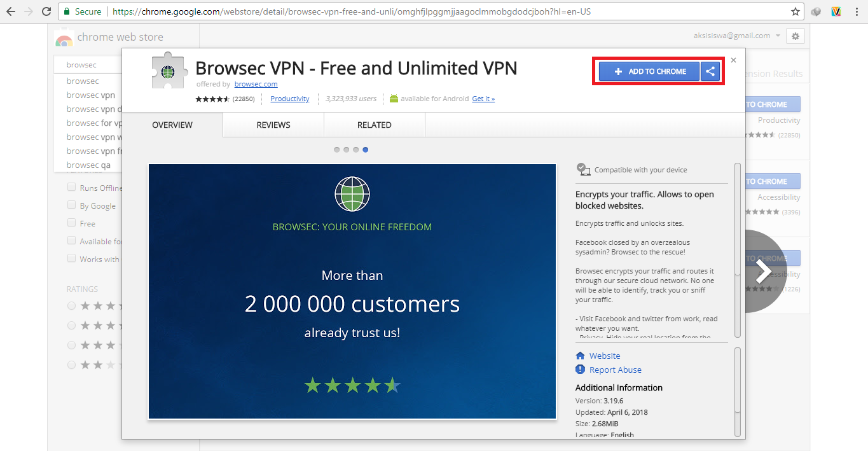Show the first screenshot via first dot
This screenshot has width=868, height=451.
coord(337,150)
